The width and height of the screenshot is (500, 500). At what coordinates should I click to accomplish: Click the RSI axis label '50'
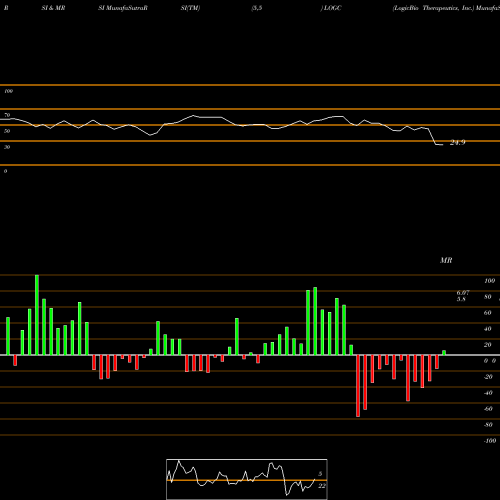coord(7,131)
